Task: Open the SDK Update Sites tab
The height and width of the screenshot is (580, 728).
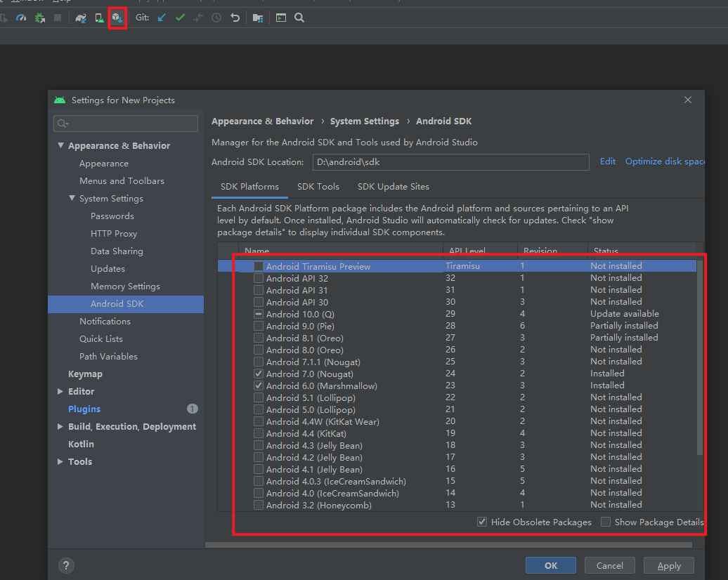Action: [x=393, y=186]
